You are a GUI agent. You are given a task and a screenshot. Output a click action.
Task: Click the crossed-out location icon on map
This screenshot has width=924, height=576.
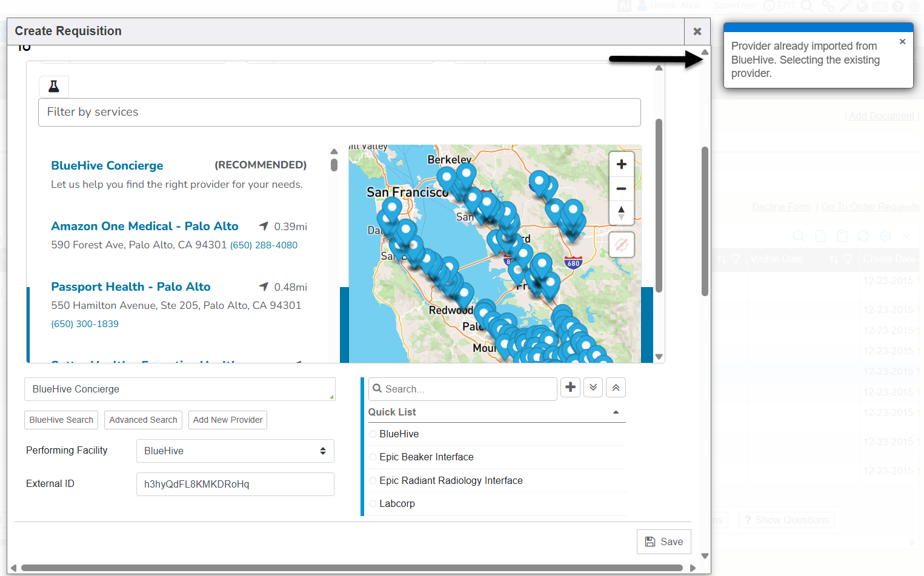[x=621, y=245]
